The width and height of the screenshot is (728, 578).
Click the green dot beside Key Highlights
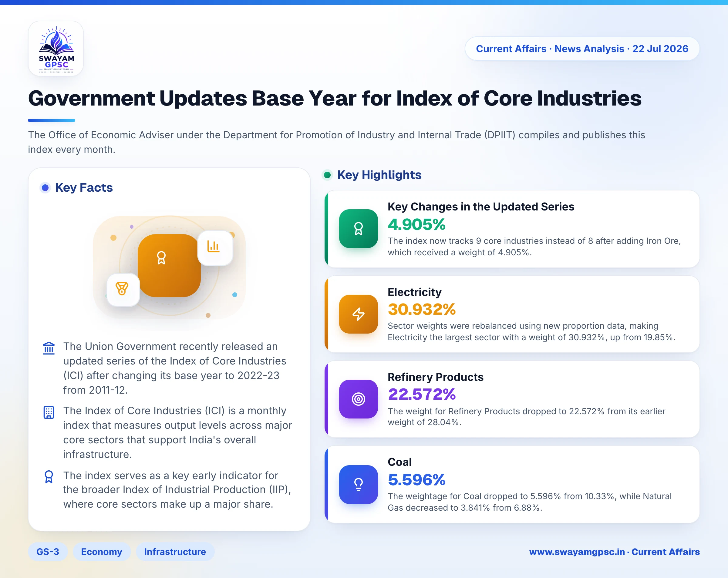[x=327, y=175]
